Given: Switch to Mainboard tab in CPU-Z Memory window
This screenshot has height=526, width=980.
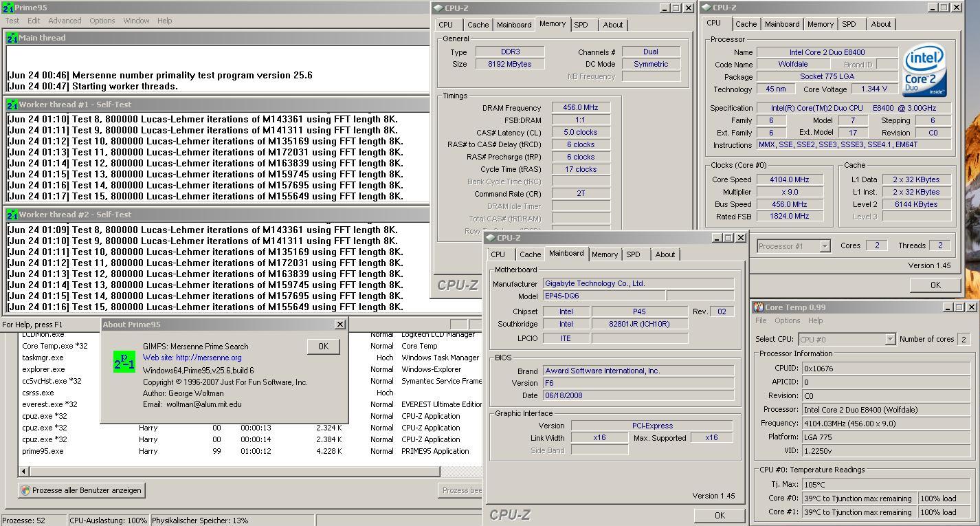Looking at the screenshot, I should 514,25.
